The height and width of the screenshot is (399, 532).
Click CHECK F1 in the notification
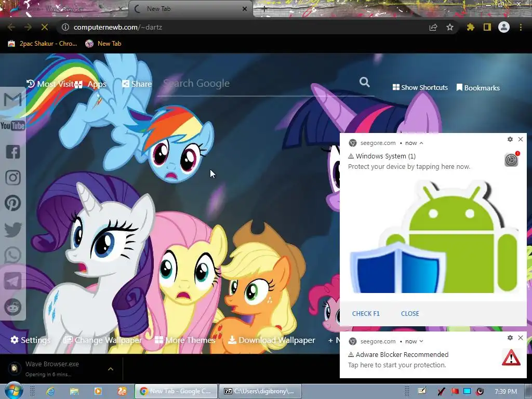tap(366, 313)
